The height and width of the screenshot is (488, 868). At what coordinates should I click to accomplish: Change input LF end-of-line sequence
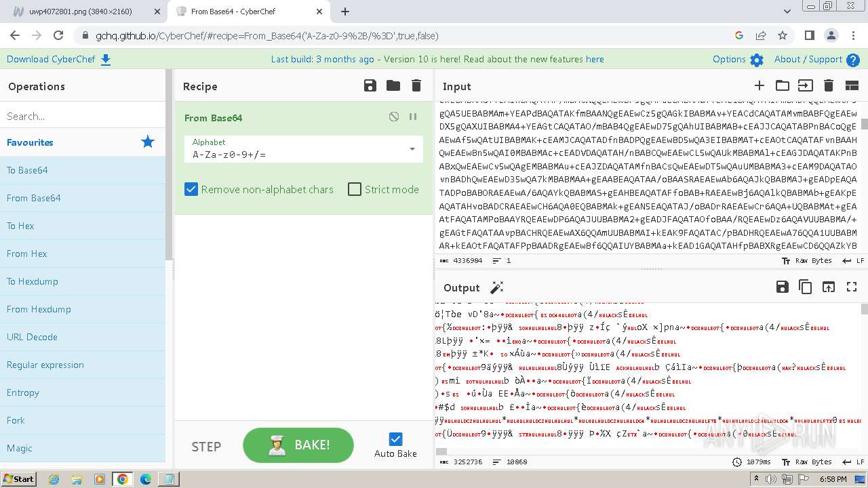click(852, 260)
